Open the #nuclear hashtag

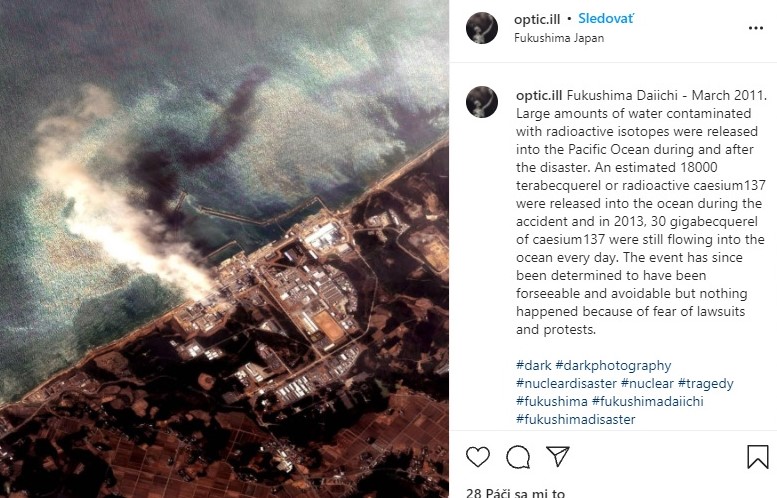[647, 384]
